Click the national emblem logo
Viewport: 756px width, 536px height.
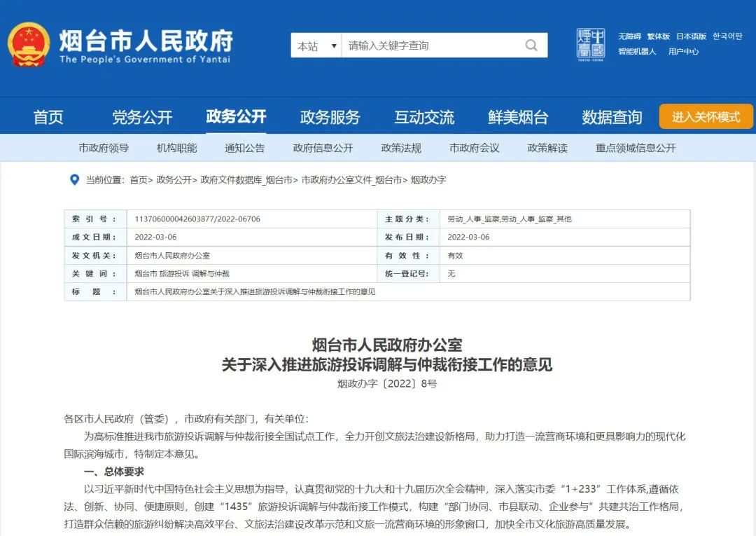[29, 45]
